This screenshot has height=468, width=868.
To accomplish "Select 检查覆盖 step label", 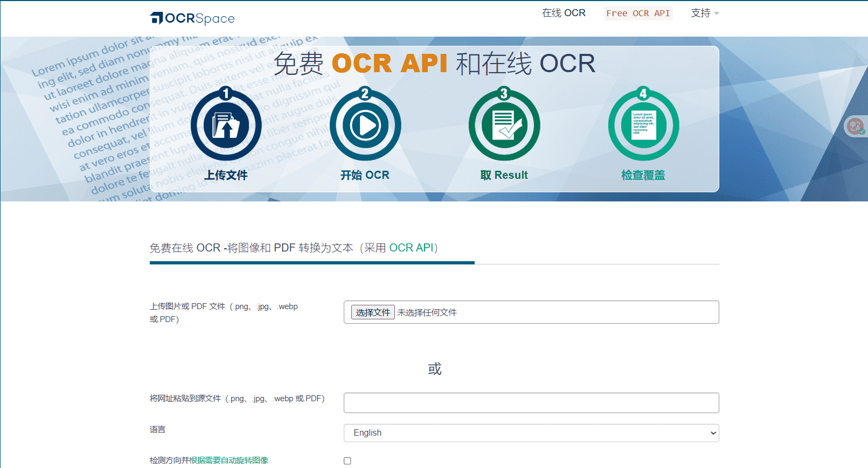I will tap(643, 175).
